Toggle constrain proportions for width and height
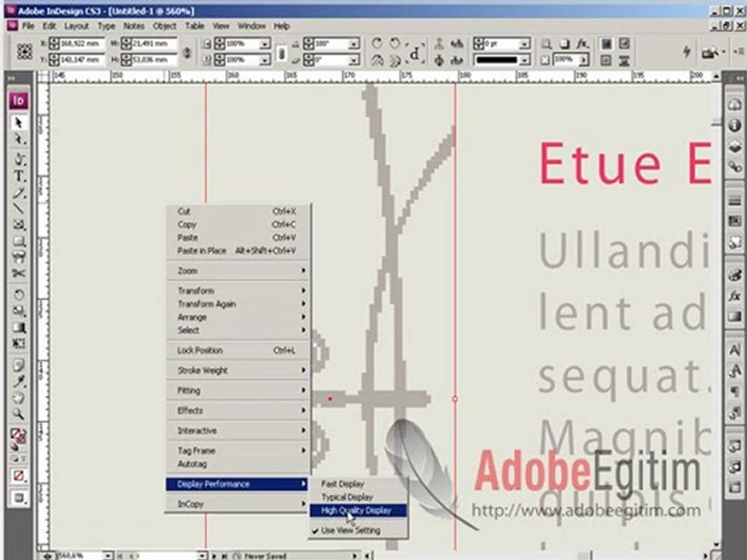 coord(187,52)
